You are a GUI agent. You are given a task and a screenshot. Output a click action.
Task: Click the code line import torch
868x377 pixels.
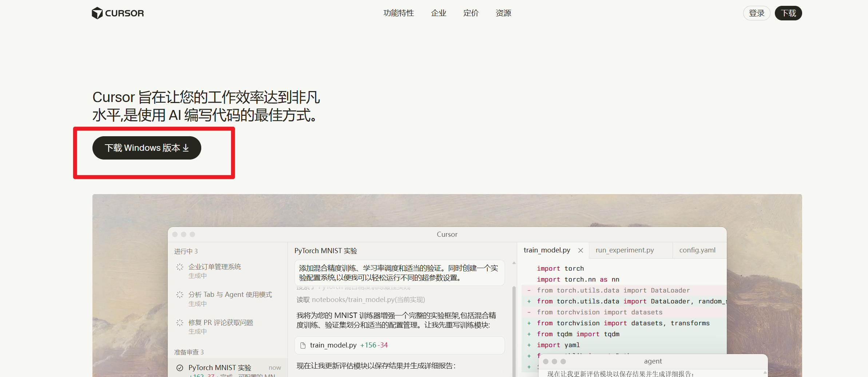coord(560,268)
